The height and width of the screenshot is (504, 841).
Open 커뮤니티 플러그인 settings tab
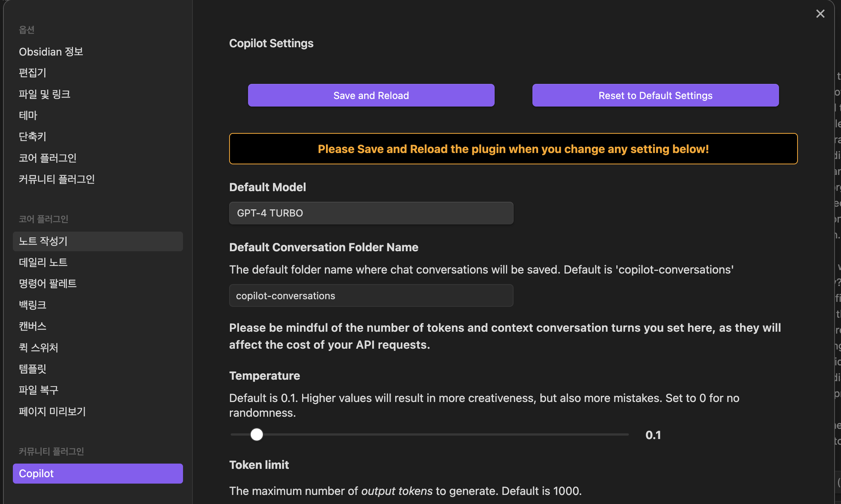tap(57, 179)
